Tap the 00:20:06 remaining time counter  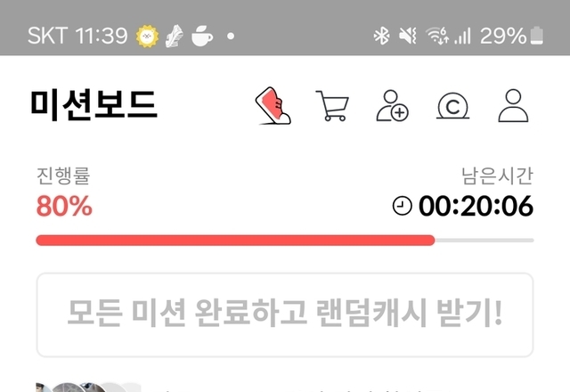pos(476,206)
